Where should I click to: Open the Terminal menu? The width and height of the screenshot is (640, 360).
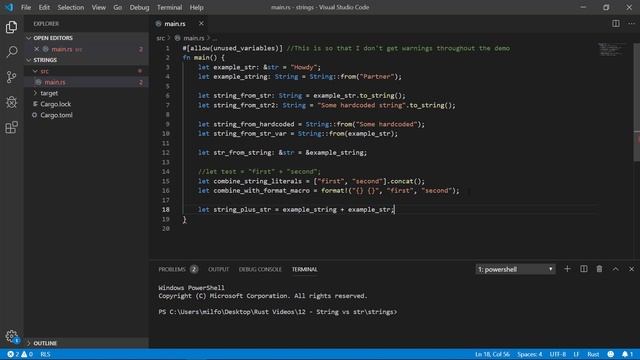click(169, 7)
